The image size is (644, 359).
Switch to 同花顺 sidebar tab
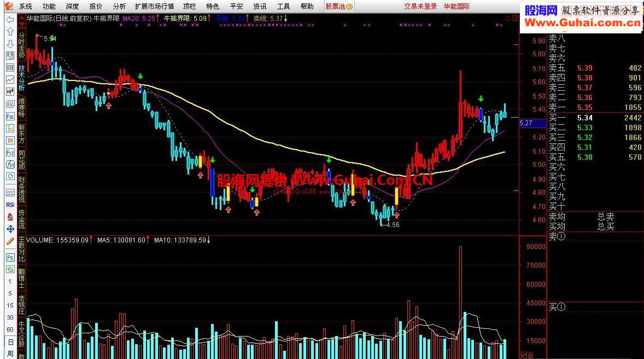click(21, 160)
